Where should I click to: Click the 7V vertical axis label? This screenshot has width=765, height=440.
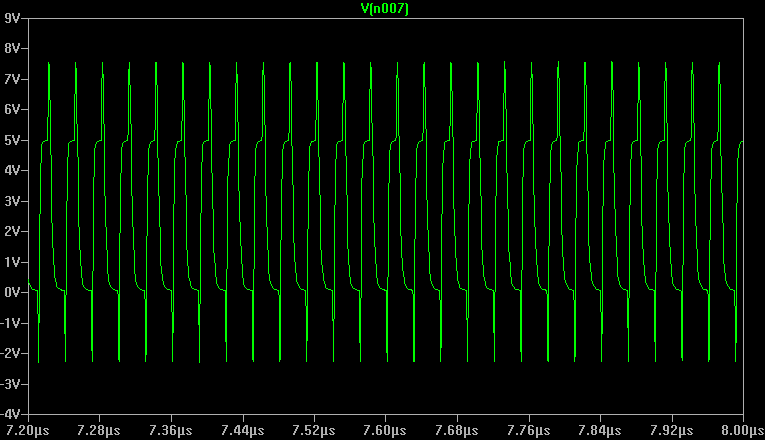click(12, 79)
